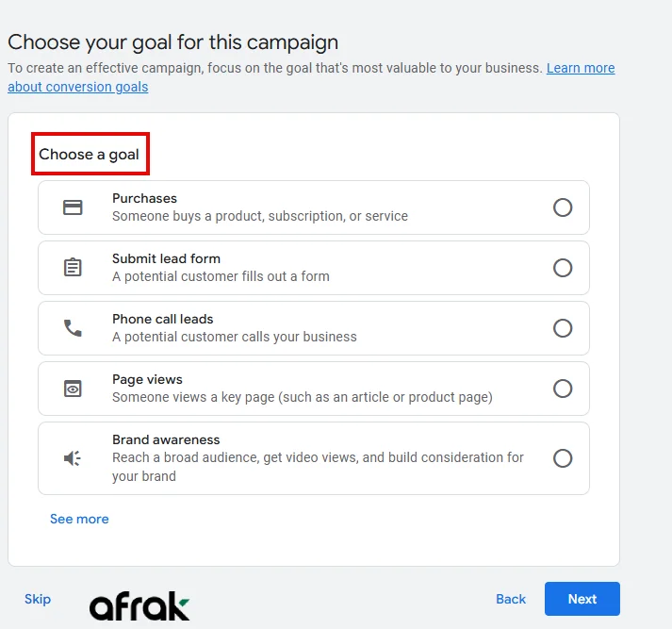The image size is (672, 629).
Task: Select the Submit lead form radio button
Action: 563,268
